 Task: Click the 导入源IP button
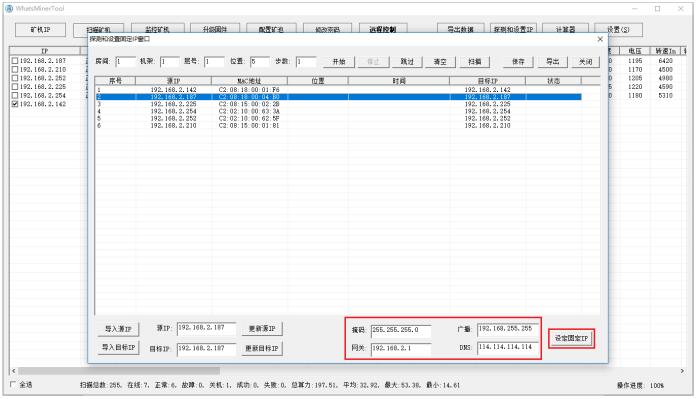pyautogui.click(x=118, y=329)
